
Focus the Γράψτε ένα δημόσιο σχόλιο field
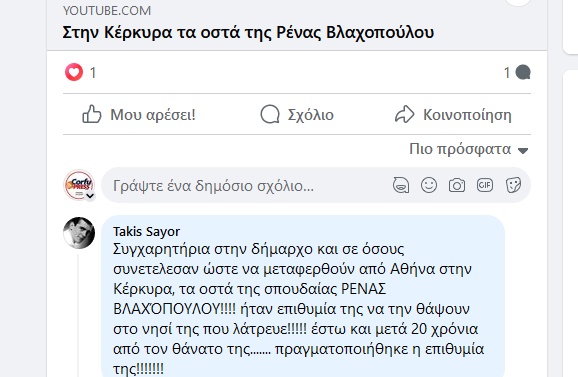coord(245,185)
